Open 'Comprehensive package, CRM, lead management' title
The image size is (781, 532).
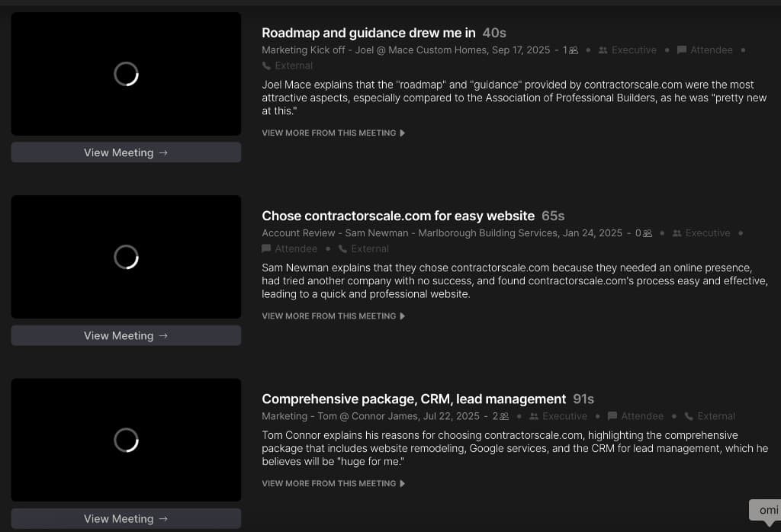pyautogui.click(x=414, y=399)
